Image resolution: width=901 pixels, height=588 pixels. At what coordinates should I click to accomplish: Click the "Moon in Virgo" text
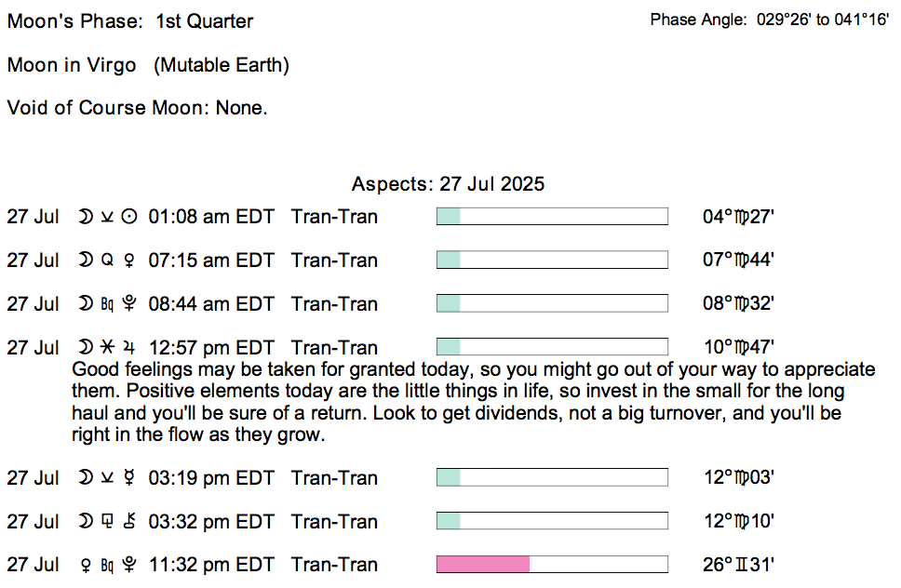[x=72, y=65]
